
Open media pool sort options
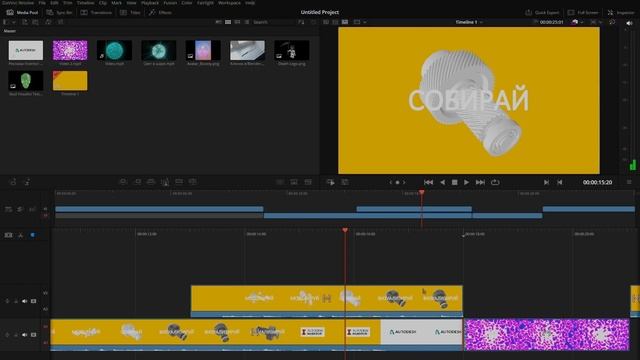point(301,22)
